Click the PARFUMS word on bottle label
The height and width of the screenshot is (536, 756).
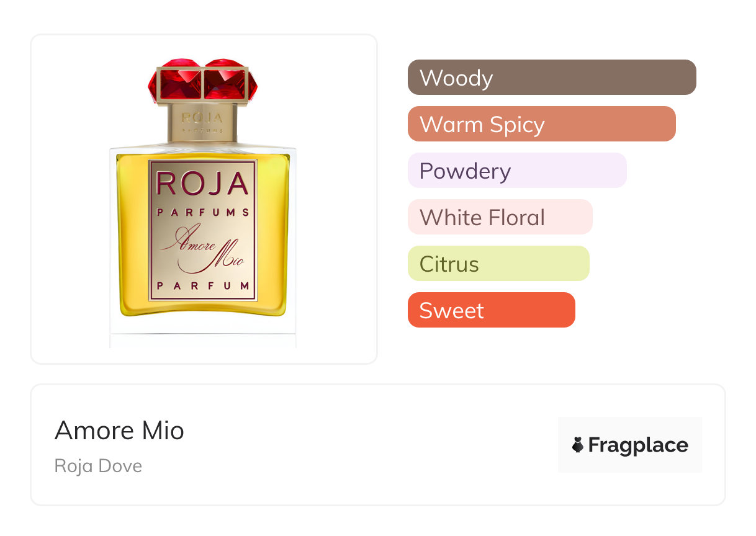202,212
